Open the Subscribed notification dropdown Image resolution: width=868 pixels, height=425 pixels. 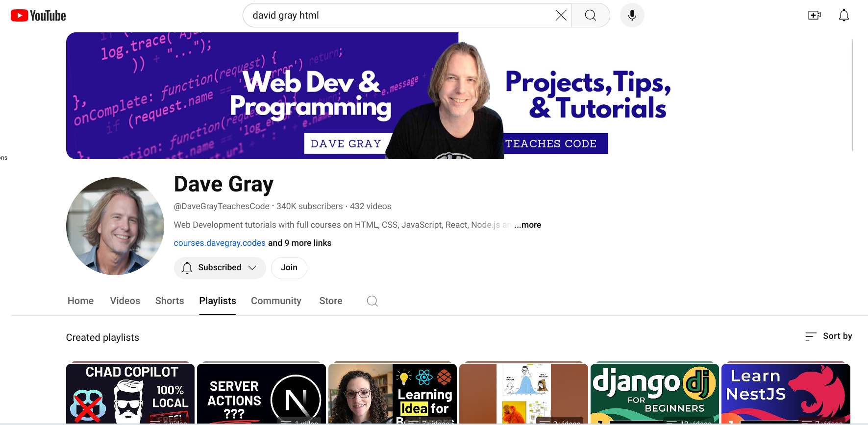(220, 268)
